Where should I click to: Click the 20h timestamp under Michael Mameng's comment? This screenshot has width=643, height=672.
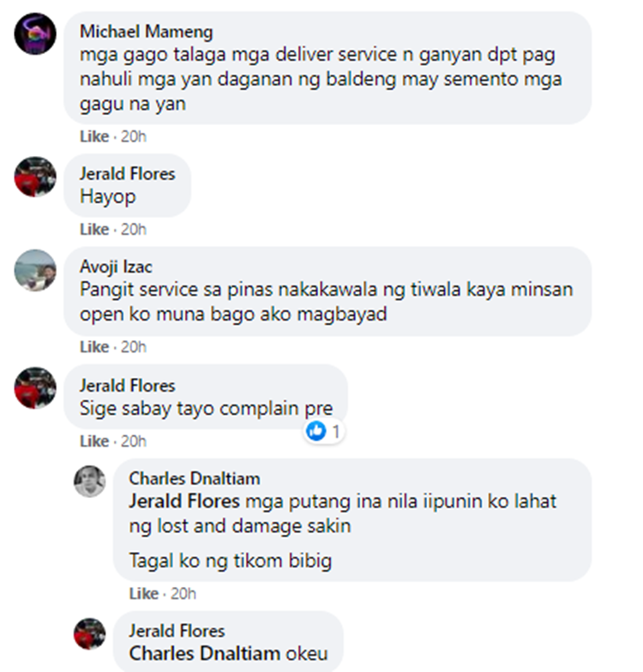tap(134, 137)
